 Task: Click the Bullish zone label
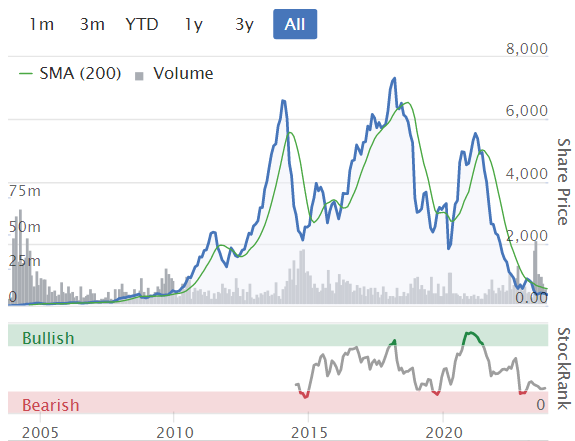click(x=48, y=338)
